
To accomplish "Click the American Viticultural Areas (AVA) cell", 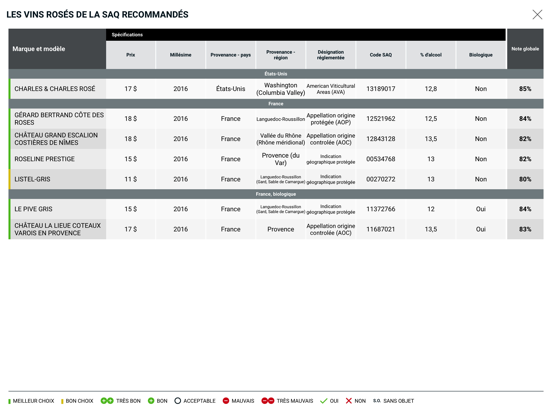I will point(331,89).
